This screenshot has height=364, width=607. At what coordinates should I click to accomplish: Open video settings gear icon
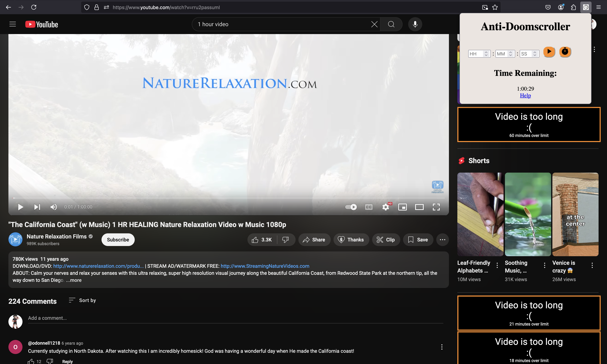386,207
